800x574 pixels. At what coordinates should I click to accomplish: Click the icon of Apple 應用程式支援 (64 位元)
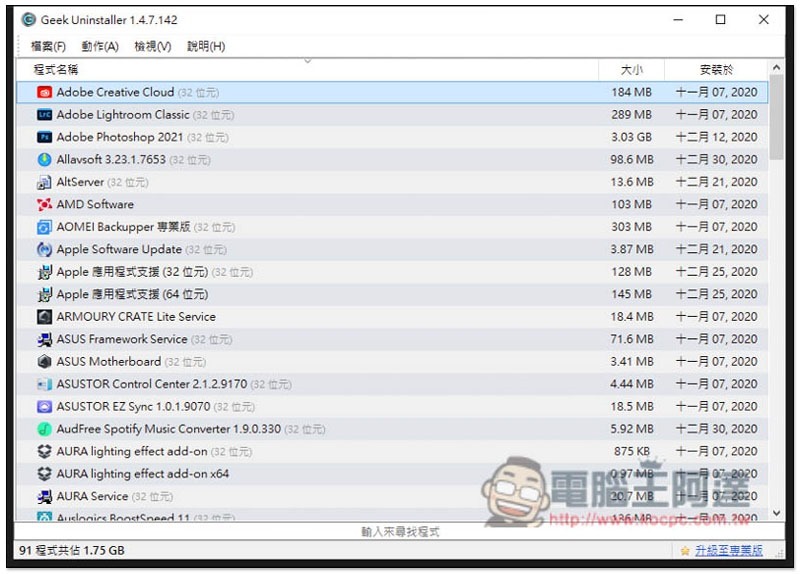[44, 294]
